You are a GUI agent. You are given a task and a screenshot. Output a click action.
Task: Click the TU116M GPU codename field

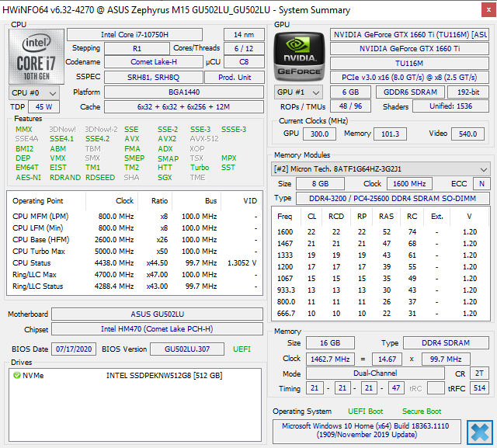[x=409, y=64]
